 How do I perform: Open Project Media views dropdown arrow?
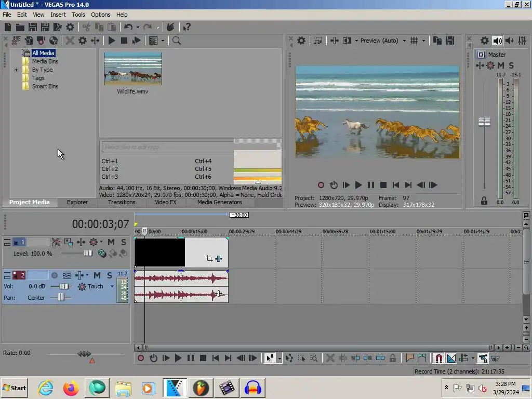click(x=163, y=41)
